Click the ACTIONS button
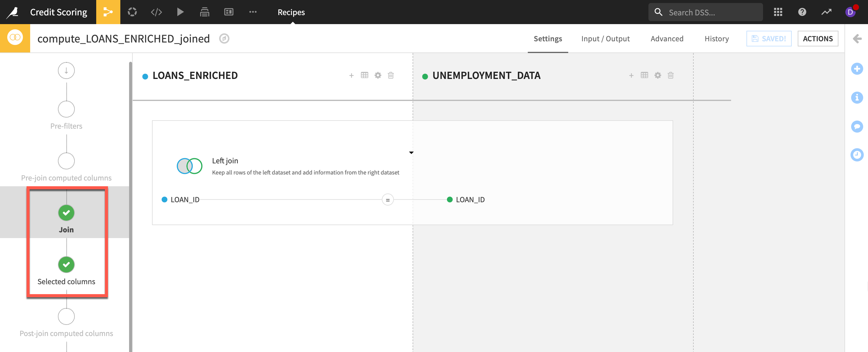This screenshot has width=868, height=352. point(817,39)
